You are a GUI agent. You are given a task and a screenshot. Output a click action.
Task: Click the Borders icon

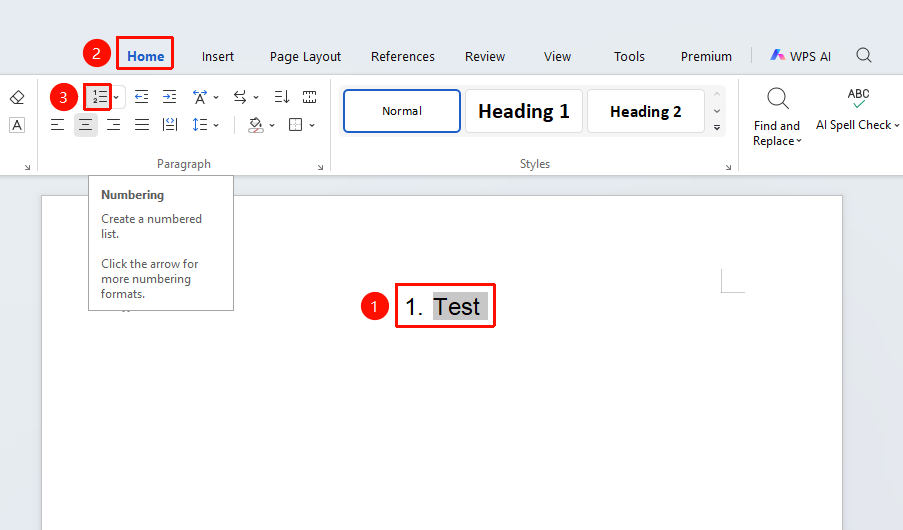295,124
